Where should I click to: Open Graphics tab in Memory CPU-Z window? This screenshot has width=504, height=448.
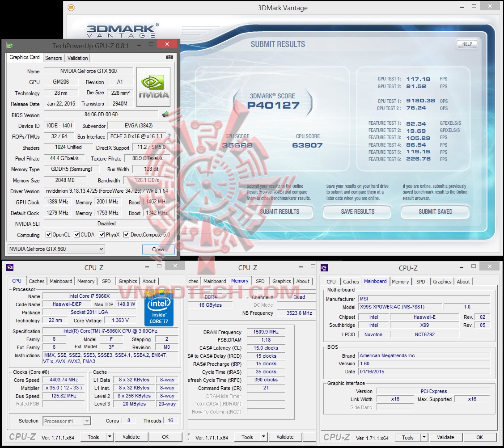[282, 281]
